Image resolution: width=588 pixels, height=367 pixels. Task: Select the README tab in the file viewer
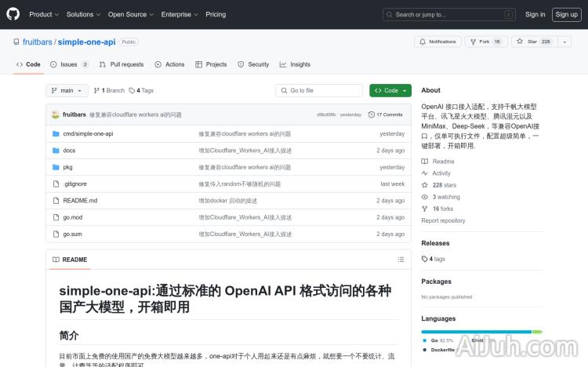pos(70,260)
